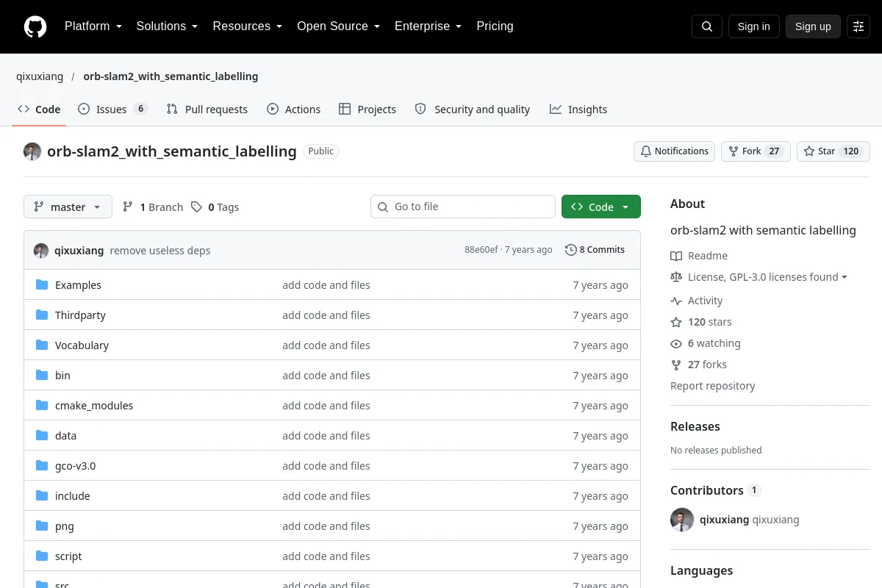The image size is (882, 588).
Task: Open the qixuxiang owner breadcrumb link
Action: coord(40,76)
